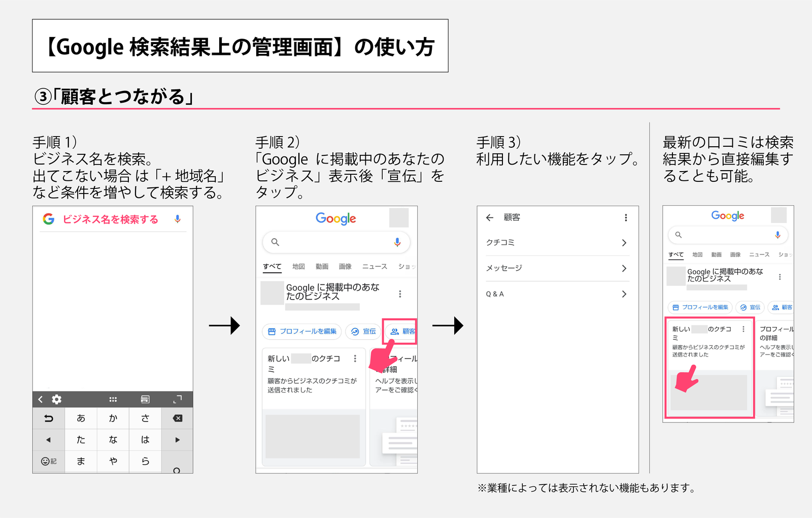Viewport: 812px width, 518px height.
Task: Tap the ま key on the keyboard
Action: point(81,461)
